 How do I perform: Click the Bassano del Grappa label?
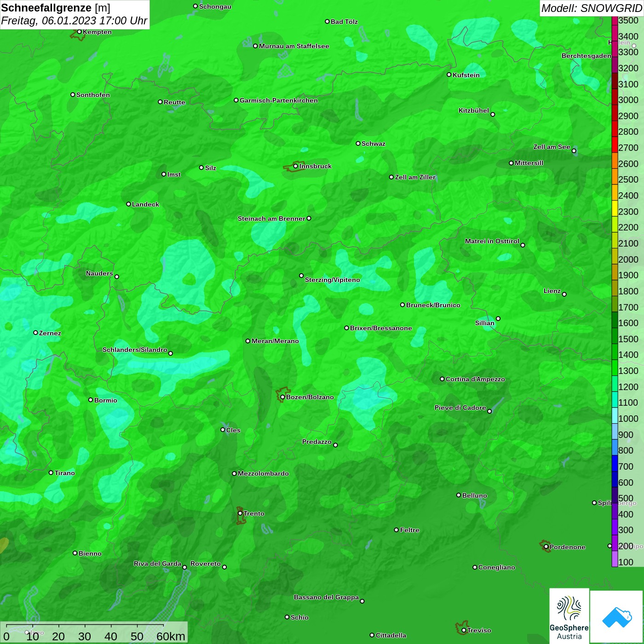(327, 597)
